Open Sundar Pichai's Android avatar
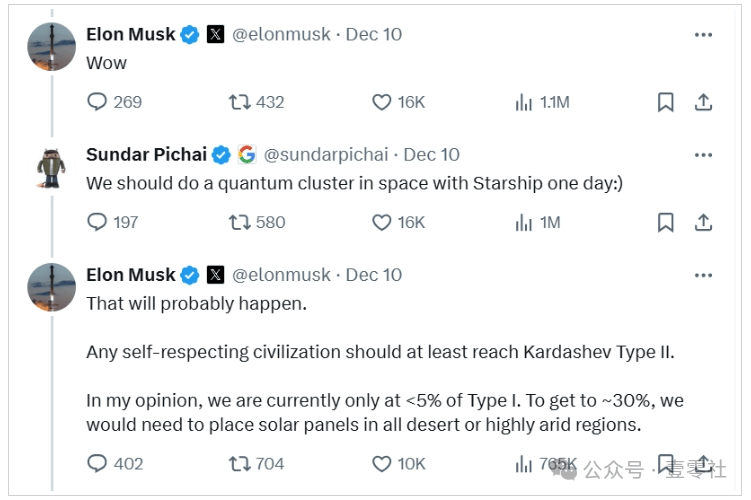This screenshot has width=751, height=500. pyautogui.click(x=51, y=168)
